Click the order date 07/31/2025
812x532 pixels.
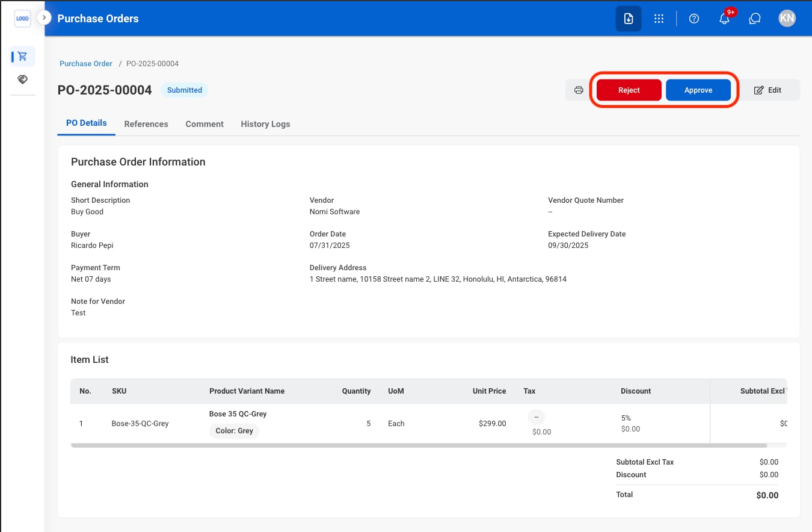[x=330, y=246]
